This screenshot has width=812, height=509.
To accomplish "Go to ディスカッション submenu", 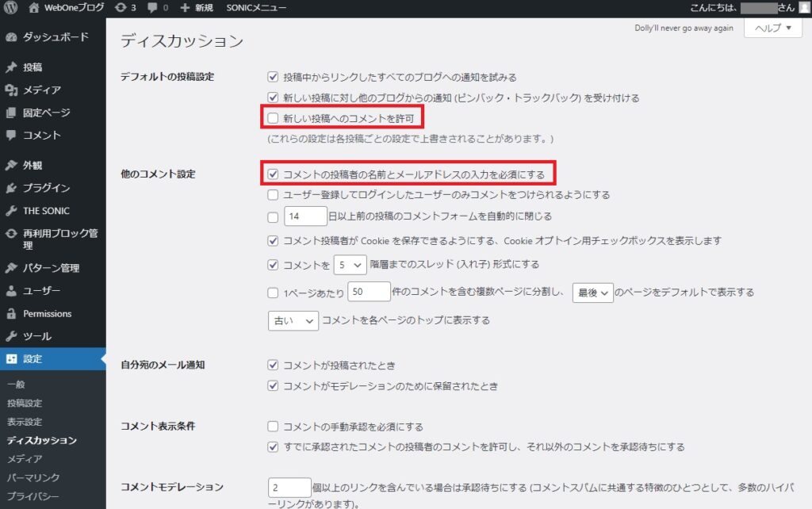I will tap(42, 440).
